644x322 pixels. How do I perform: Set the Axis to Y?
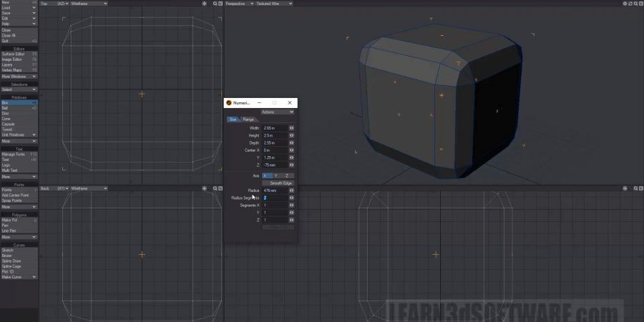(x=276, y=175)
